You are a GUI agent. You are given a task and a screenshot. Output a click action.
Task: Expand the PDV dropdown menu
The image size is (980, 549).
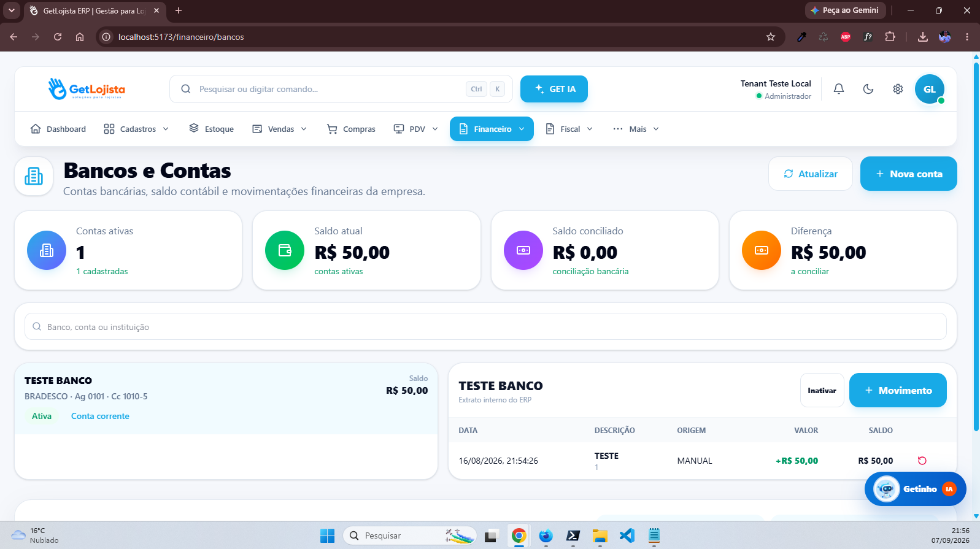pos(416,129)
